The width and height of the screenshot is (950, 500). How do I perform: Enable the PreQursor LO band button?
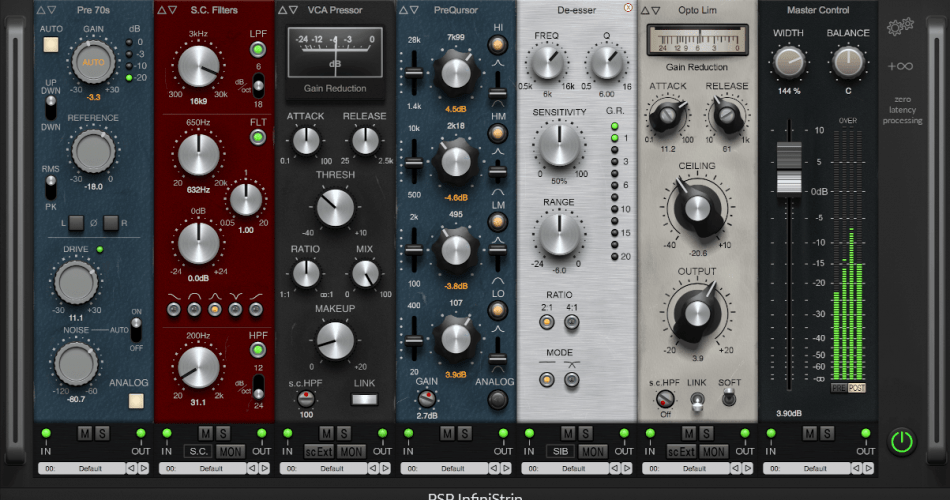coord(497,310)
